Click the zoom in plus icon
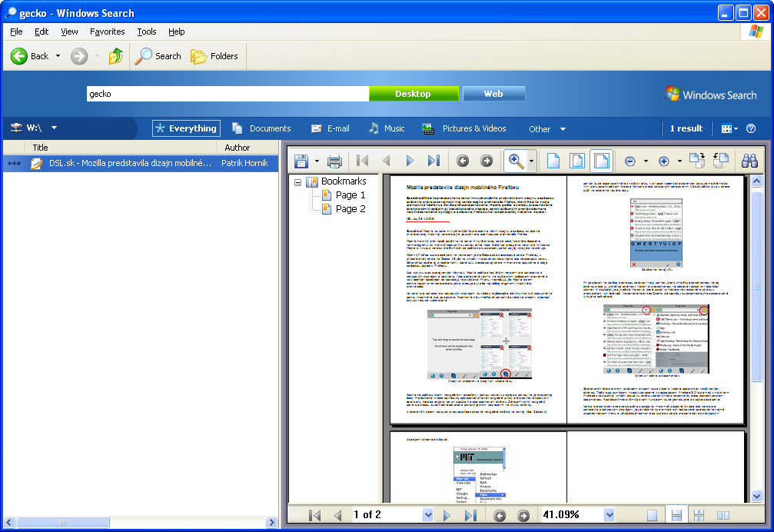This screenshot has width=774, height=532. pyautogui.click(x=664, y=161)
